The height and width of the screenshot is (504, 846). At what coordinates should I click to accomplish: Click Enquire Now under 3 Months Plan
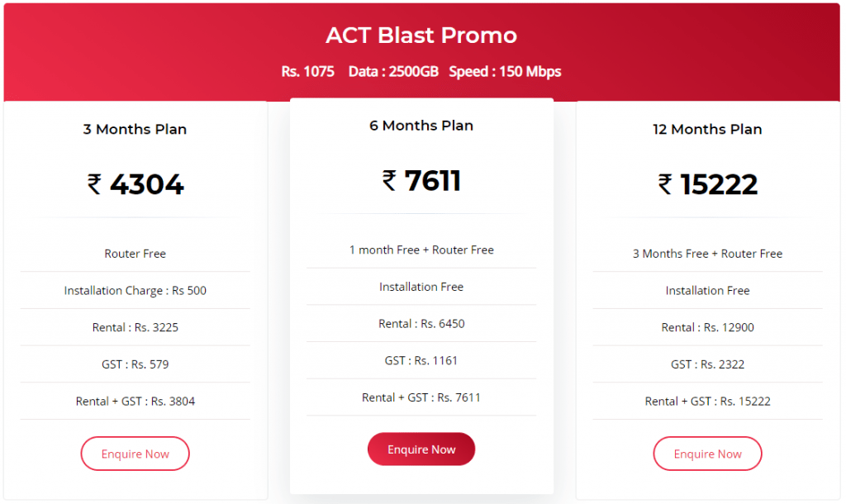click(135, 454)
